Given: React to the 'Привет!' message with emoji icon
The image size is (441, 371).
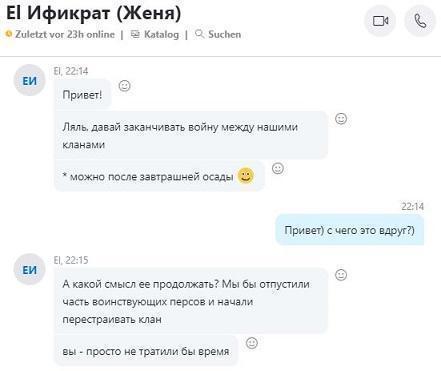Looking at the screenshot, I should coord(125,86).
